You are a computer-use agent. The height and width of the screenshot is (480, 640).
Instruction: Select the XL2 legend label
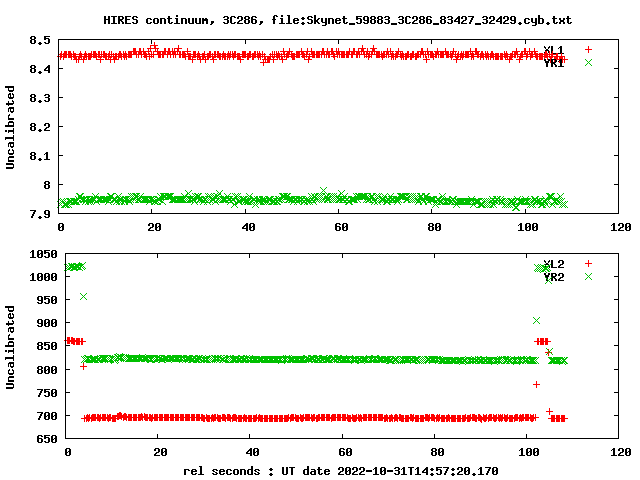pos(553,264)
